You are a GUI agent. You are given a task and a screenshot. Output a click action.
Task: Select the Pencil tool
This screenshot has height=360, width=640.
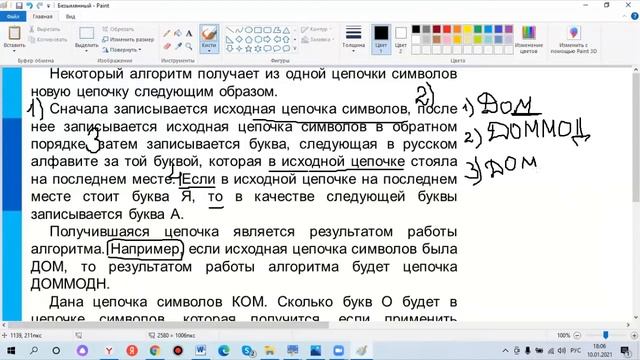pos(167,33)
